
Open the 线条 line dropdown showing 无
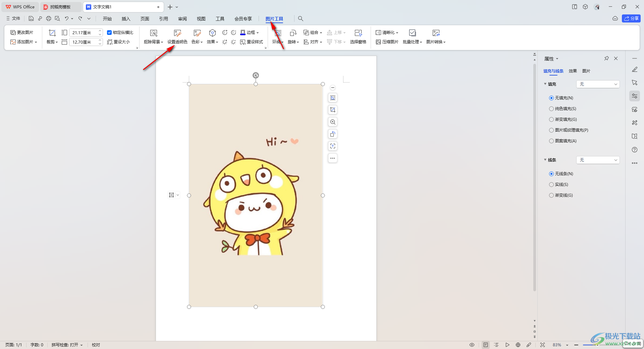click(x=598, y=160)
